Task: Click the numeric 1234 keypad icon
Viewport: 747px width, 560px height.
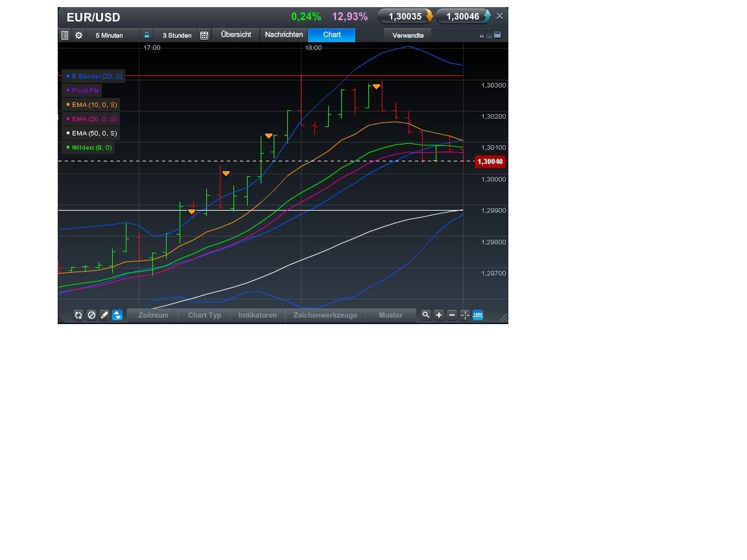Action: pyautogui.click(x=478, y=315)
